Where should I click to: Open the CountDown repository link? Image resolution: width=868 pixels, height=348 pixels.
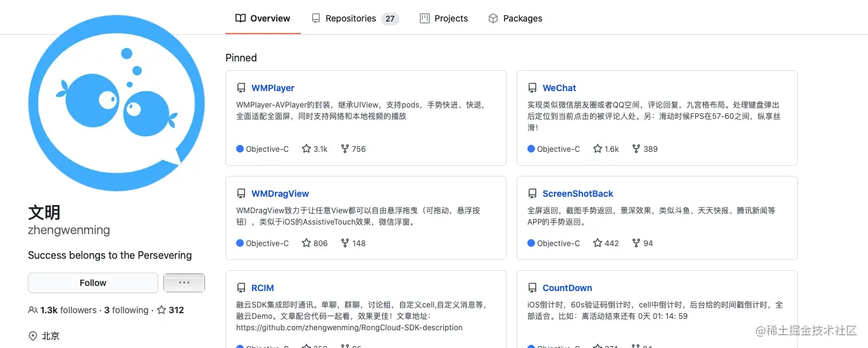click(567, 288)
